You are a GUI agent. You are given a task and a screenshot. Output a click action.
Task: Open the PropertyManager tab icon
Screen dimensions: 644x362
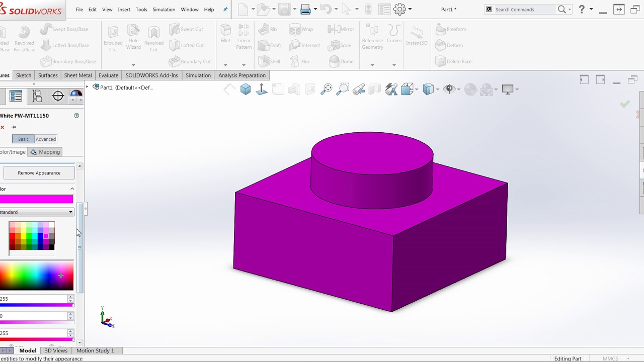click(16, 96)
